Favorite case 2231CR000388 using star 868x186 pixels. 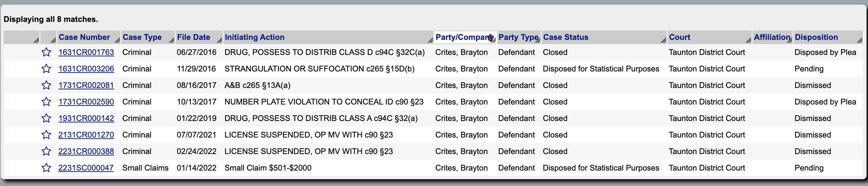tap(46, 152)
